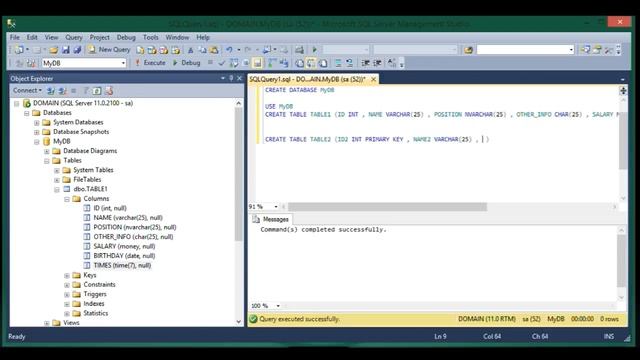Comment out the selected lines
The height and width of the screenshot is (360, 640).
tap(338, 63)
